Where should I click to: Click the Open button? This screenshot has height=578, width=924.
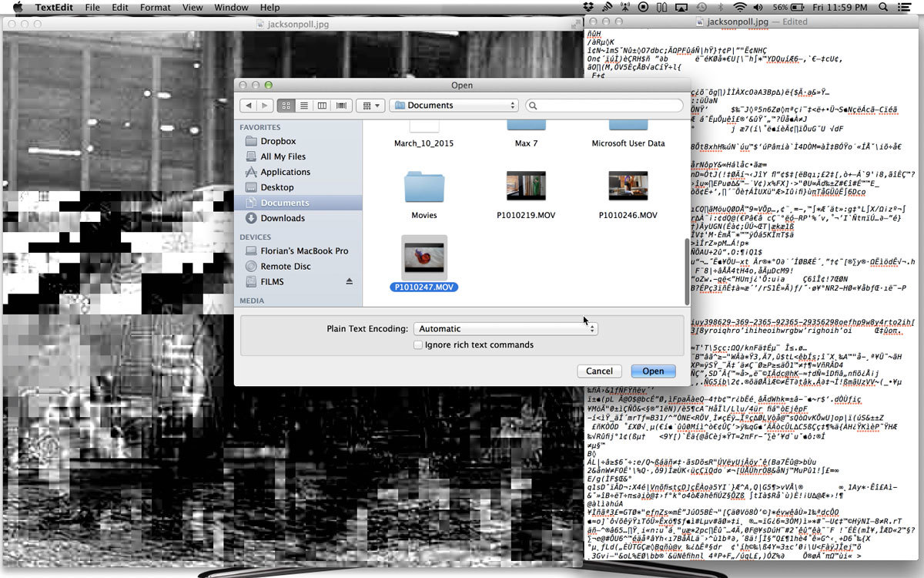[653, 371]
